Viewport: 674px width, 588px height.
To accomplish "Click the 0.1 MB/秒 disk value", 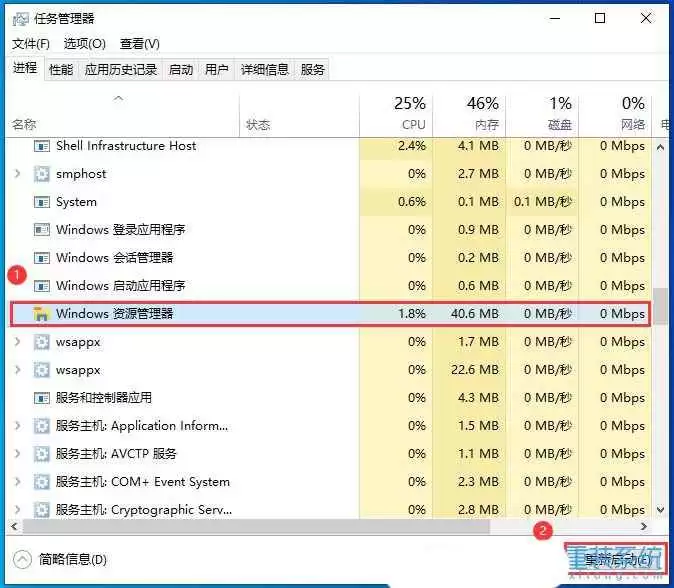I will coord(543,202).
